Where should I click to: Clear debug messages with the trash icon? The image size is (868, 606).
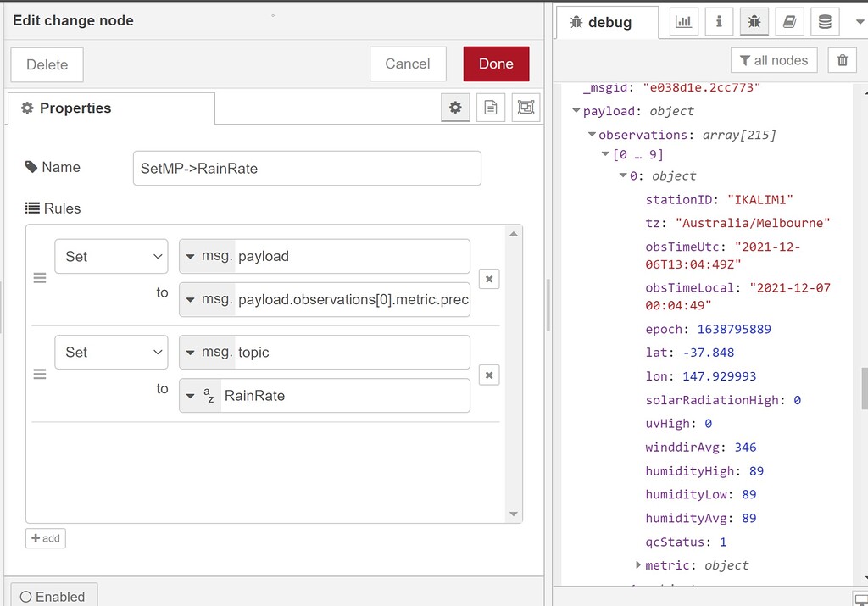click(x=842, y=60)
